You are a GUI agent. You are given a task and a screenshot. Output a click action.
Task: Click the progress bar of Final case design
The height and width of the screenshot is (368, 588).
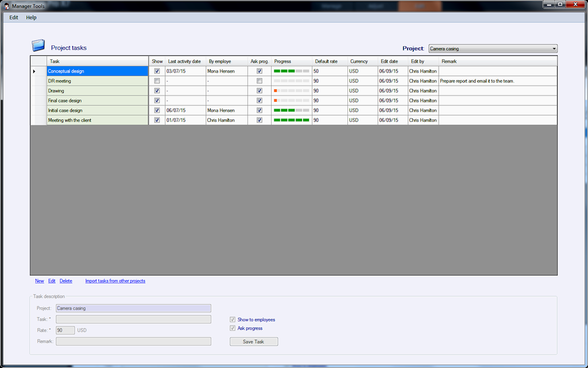pyautogui.click(x=291, y=101)
